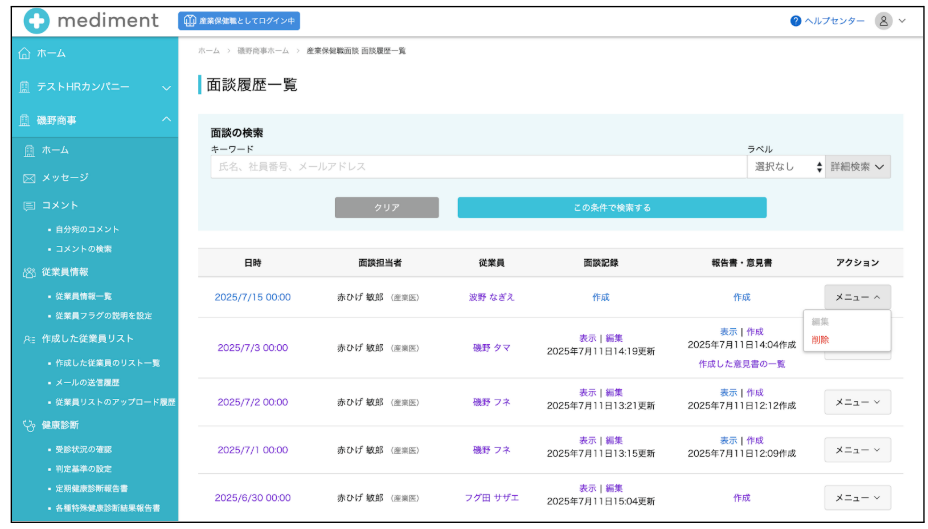
Task: Click 表示 under 面談記録 for 磯野 タマ
Action: (x=588, y=338)
